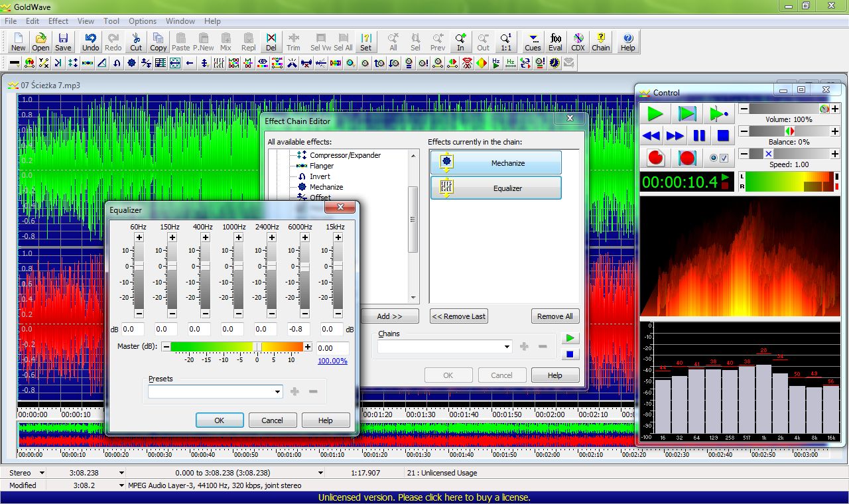
Task: Click the Invert icon in the effects toolbar
Action: [117, 63]
